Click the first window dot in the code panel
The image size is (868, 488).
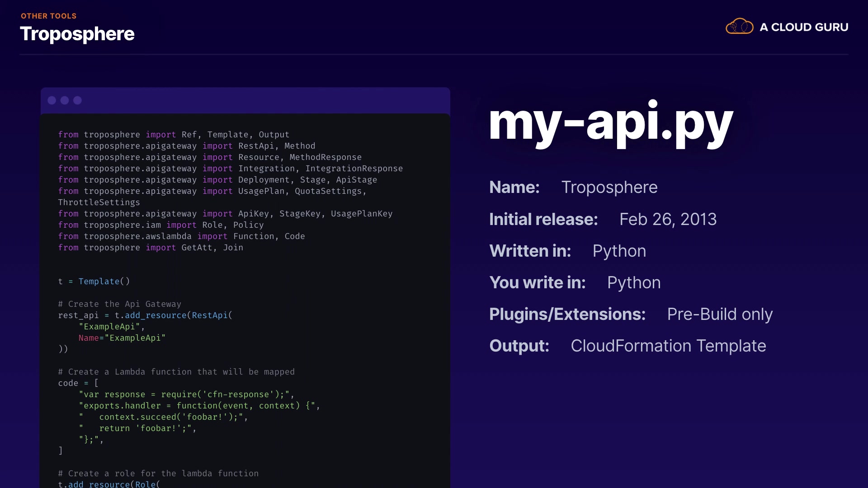click(52, 100)
